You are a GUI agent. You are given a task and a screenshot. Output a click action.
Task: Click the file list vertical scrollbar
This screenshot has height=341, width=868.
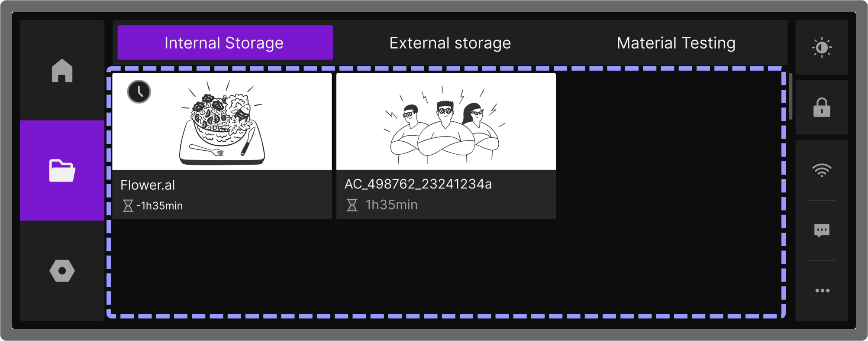tap(791, 96)
